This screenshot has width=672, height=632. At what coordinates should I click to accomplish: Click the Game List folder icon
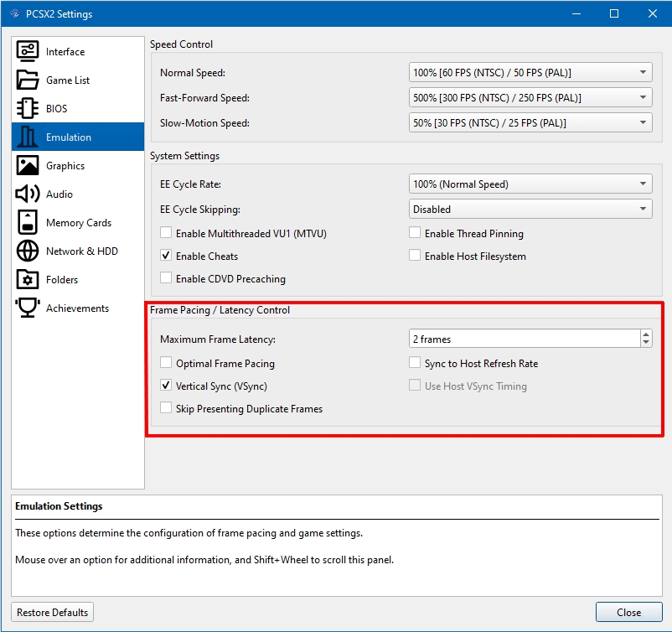[28, 80]
